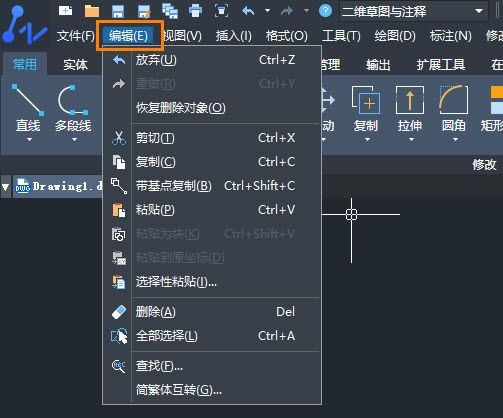Switch to the 常用 ribbon tab
The image size is (503, 418).
25,64
